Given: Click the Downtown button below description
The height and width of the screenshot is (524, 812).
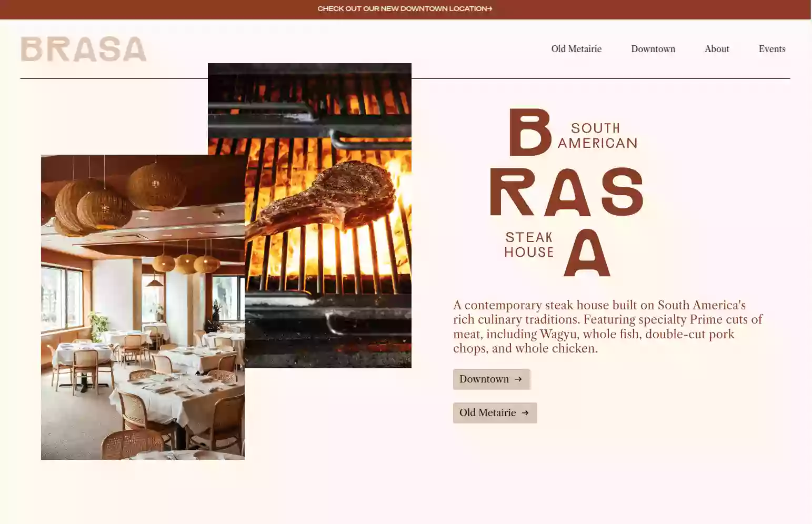Looking at the screenshot, I should 492,379.
